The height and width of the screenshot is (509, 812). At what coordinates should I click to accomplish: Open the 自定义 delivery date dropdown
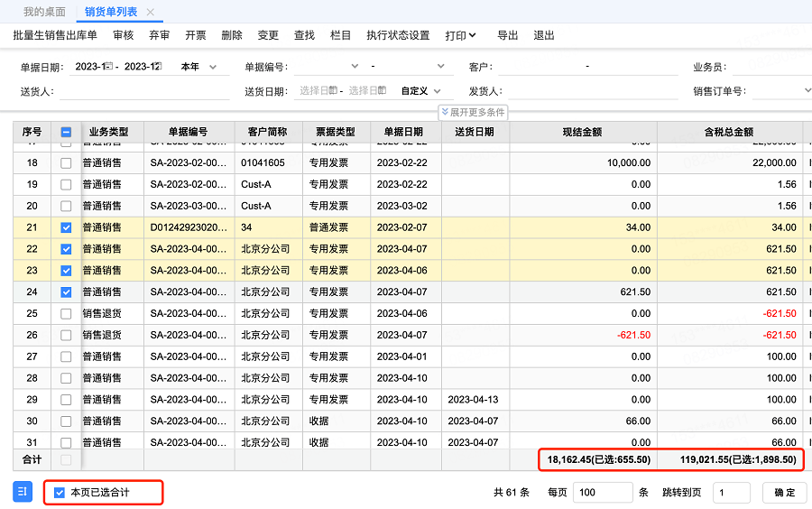(x=421, y=91)
